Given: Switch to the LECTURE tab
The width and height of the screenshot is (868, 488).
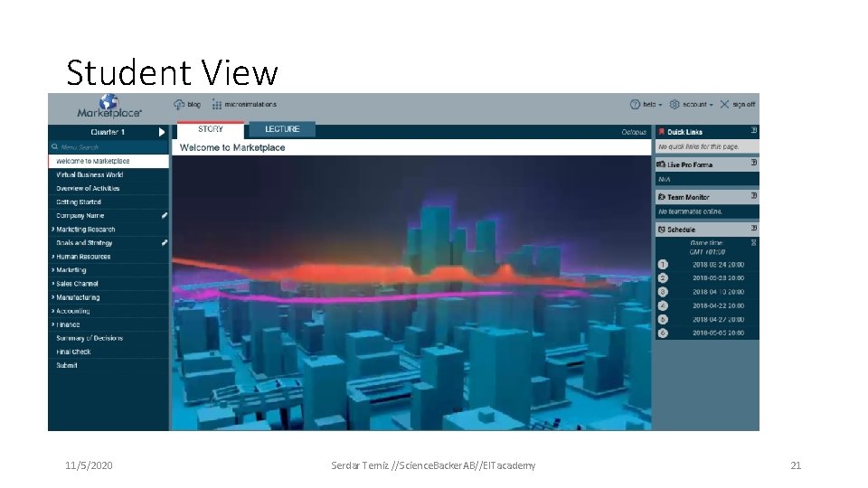Looking at the screenshot, I should coord(282,129).
